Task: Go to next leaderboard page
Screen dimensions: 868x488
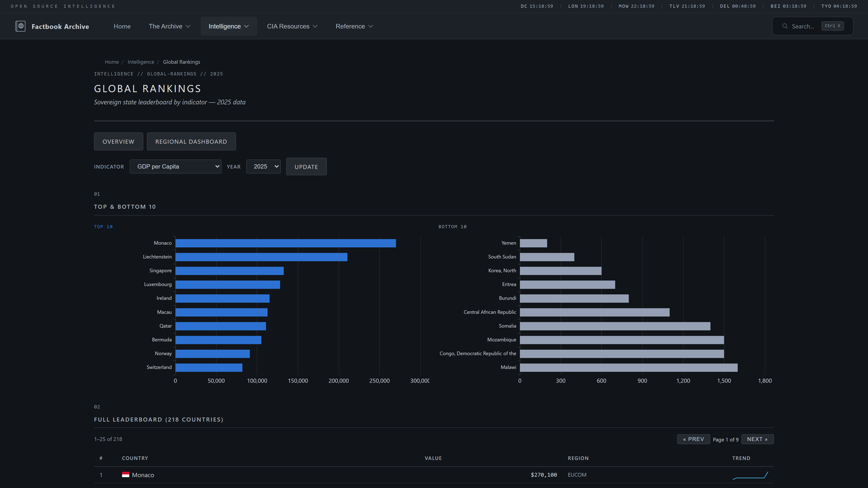Action: pos(757,439)
